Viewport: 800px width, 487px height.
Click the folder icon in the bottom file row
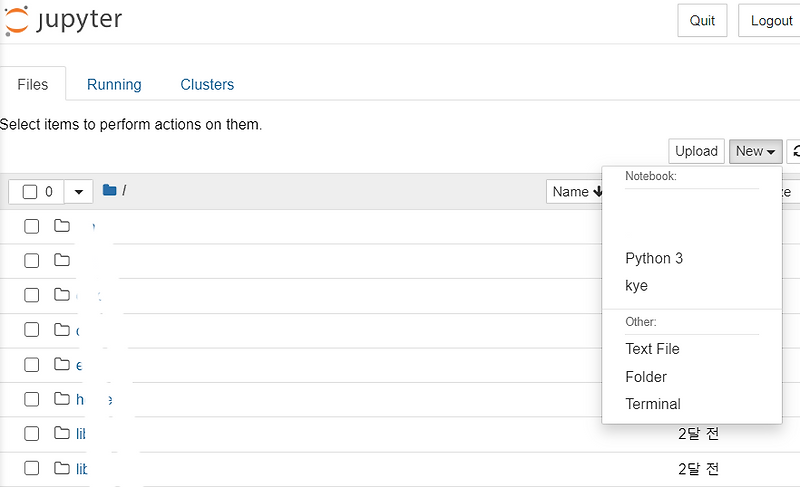(62, 468)
